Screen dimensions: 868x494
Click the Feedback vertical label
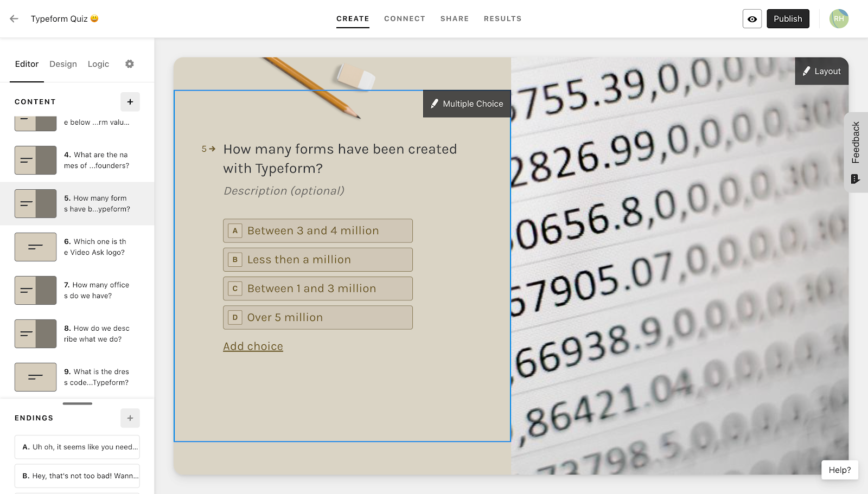(x=856, y=142)
